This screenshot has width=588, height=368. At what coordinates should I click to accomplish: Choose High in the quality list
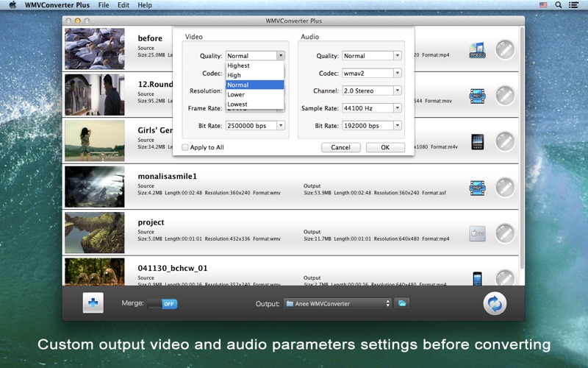[x=254, y=75]
